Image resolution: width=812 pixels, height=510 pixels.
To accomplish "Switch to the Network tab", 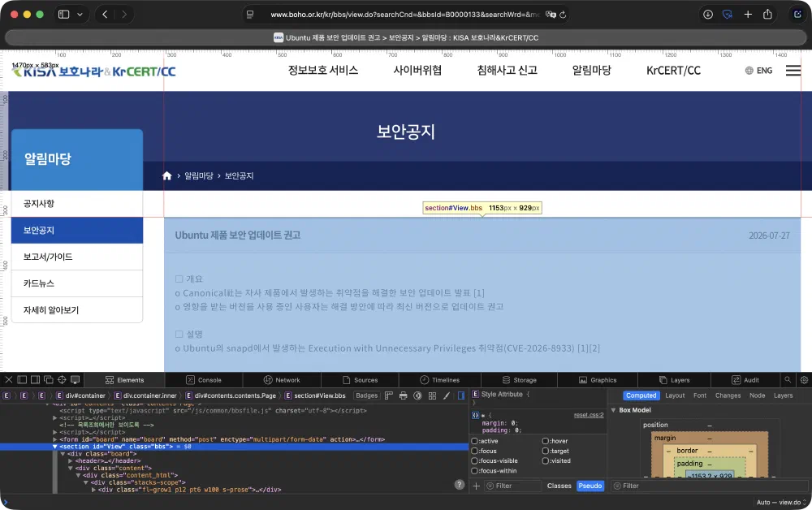I will (x=282, y=379).
